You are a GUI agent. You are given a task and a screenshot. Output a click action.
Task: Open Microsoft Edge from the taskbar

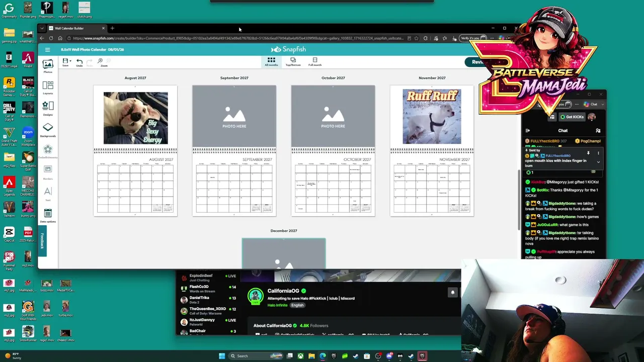click(x=323, y=356)
